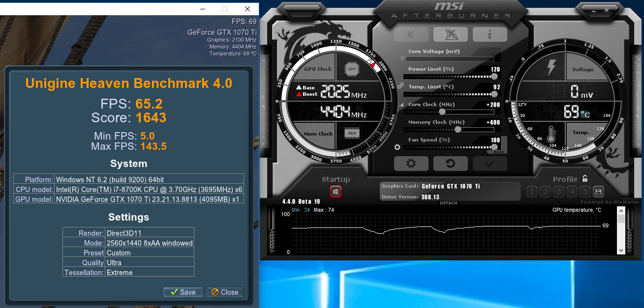Open the Afterburner information (i) button
Image resolution: width=644 pixels, height=308 pixels.
(490, 34)
